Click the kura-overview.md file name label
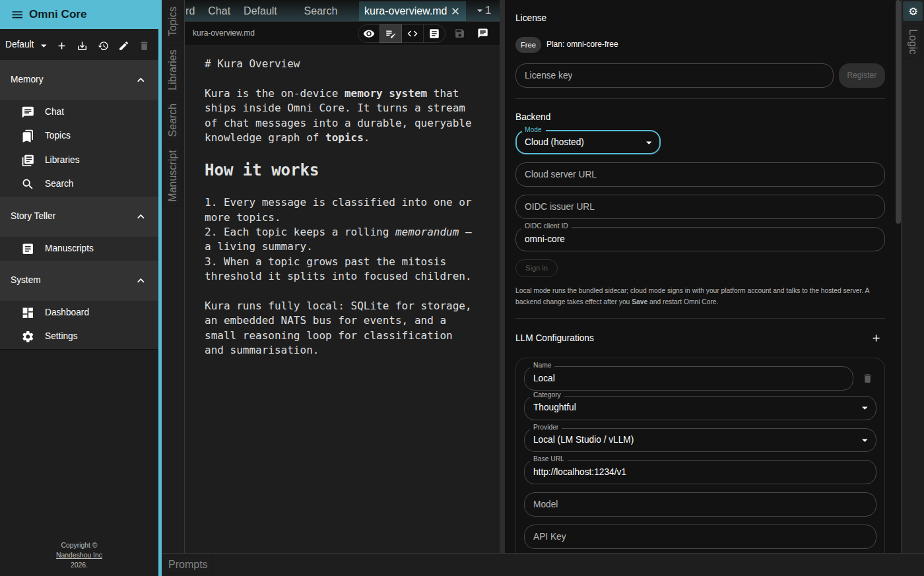Screen dimensions: 924x576 [224, 33]
